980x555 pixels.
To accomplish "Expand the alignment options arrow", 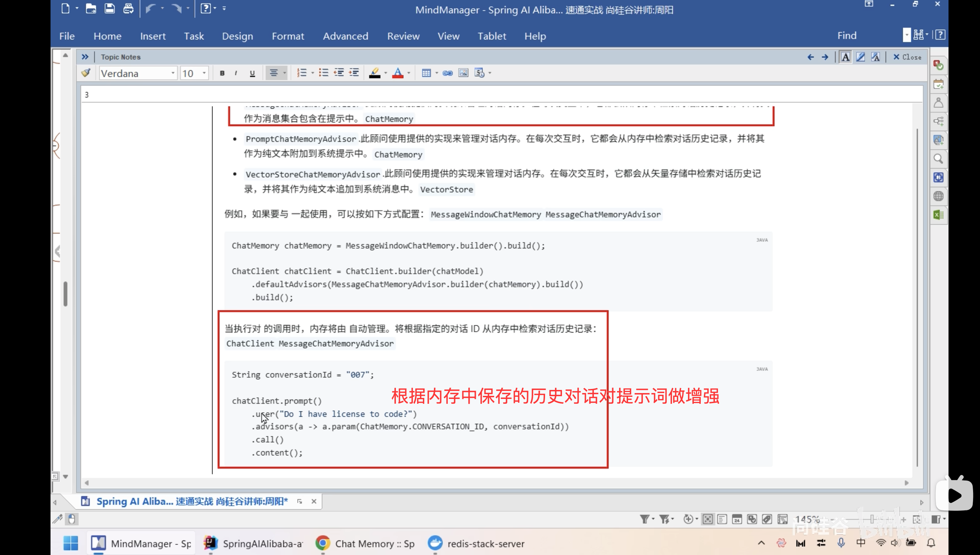I will click(x=284, y=73).
